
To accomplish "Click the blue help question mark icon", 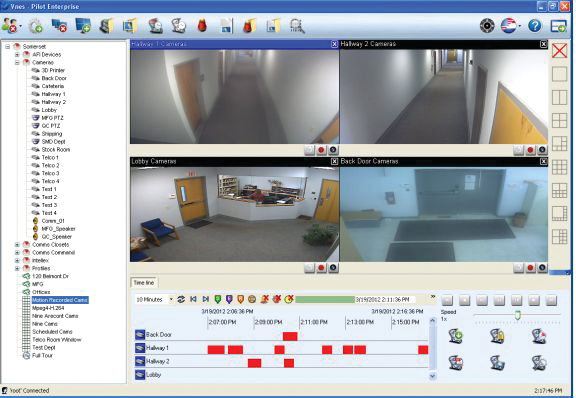I will 534,26.
